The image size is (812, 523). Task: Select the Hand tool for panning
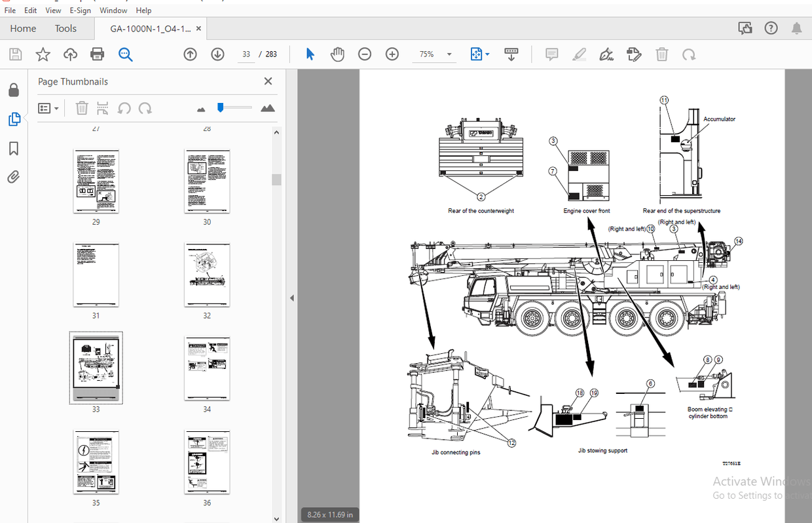(337, 54)
